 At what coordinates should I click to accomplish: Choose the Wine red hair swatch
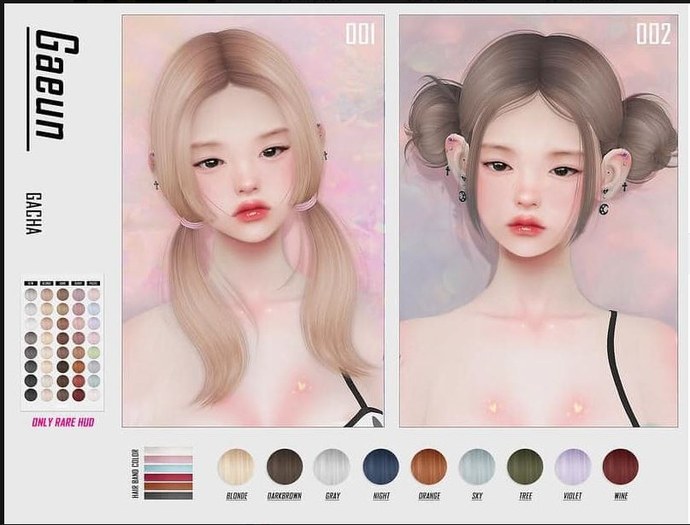click(x=620, y=466)
